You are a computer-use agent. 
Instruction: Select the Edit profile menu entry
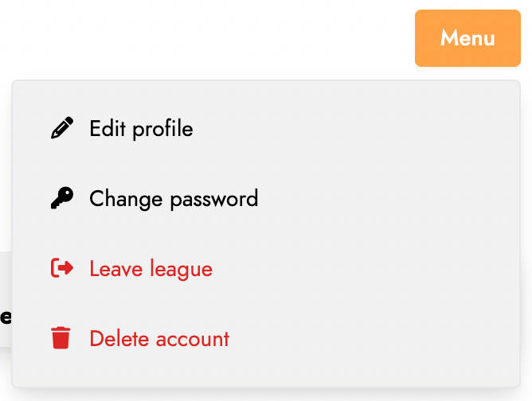point(266,128)
